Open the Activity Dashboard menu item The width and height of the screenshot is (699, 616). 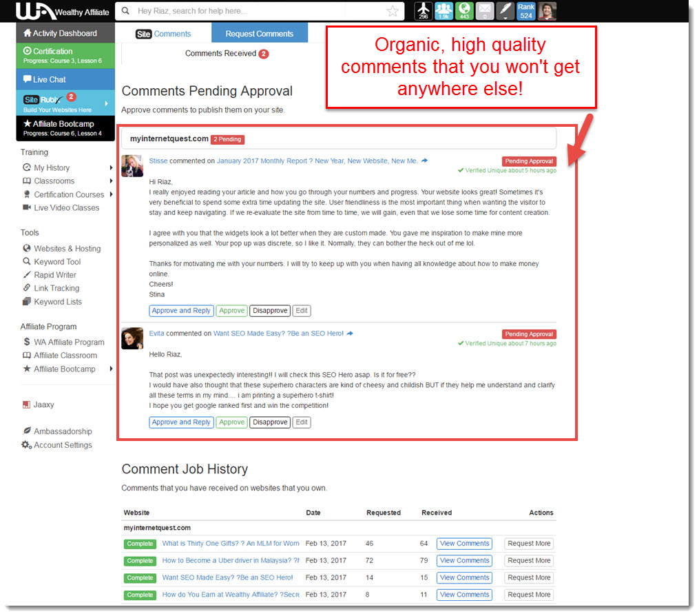pyautogui.click(x=65, y=33)
